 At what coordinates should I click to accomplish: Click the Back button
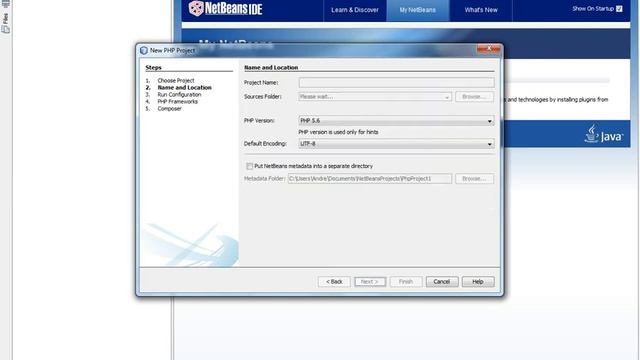(334, 282)
